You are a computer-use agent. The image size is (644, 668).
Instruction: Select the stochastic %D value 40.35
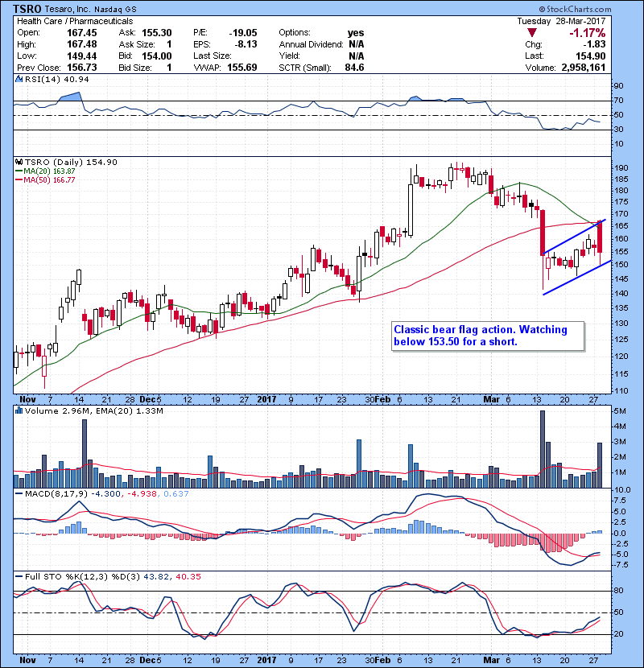point(188,577)
